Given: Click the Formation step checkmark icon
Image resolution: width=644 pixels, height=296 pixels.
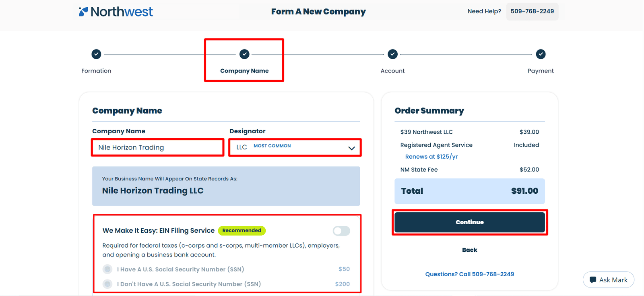Looking at the screenshot, I should [96, 54].
